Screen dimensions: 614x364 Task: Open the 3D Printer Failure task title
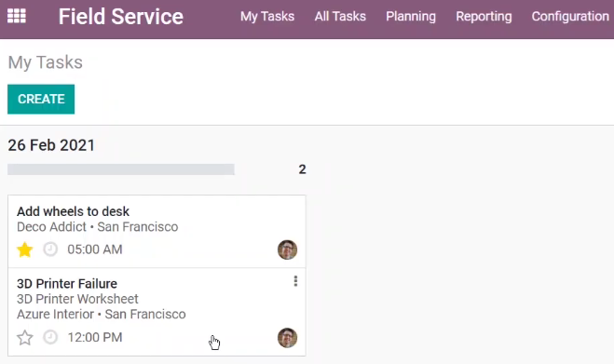coord(67,283)
